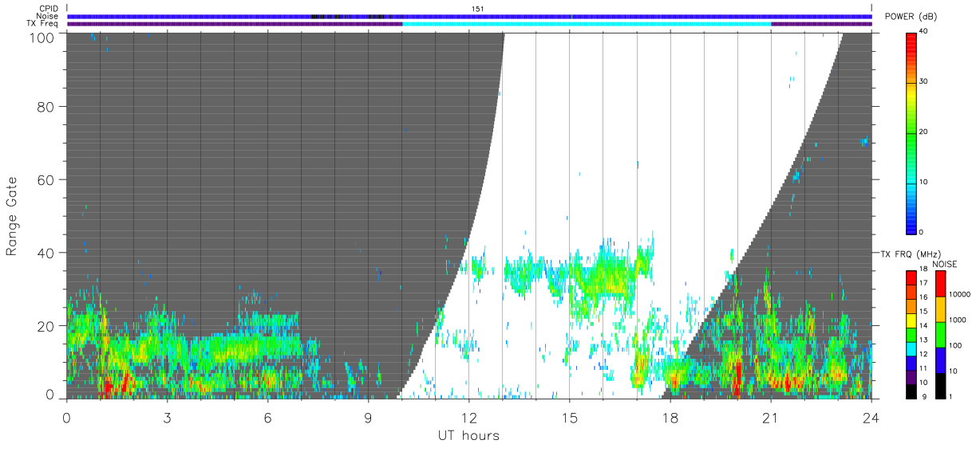Screen dimensions: 980x452
Task: Click the 18 tick label on UT axis
Action: tap(670, 417)
